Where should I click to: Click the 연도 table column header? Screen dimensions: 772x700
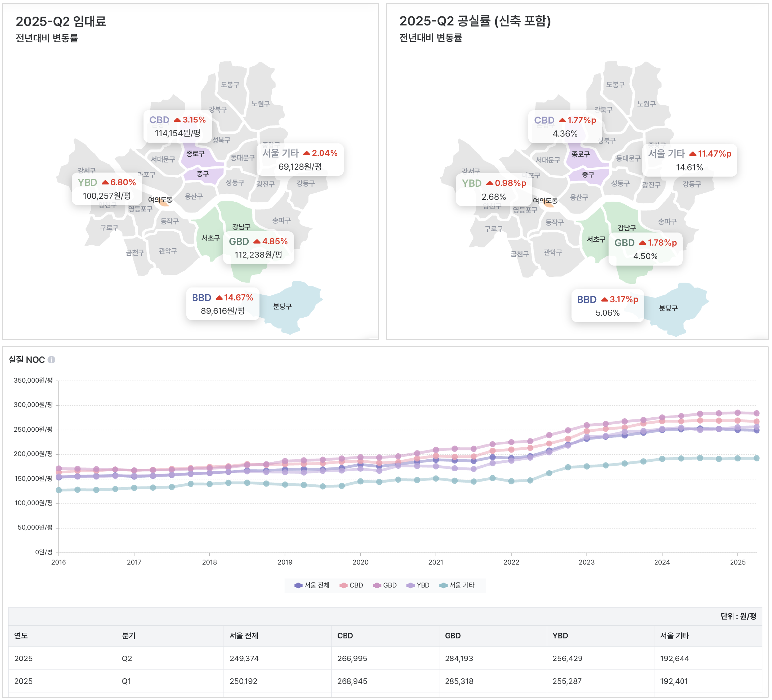click(21, 636)
